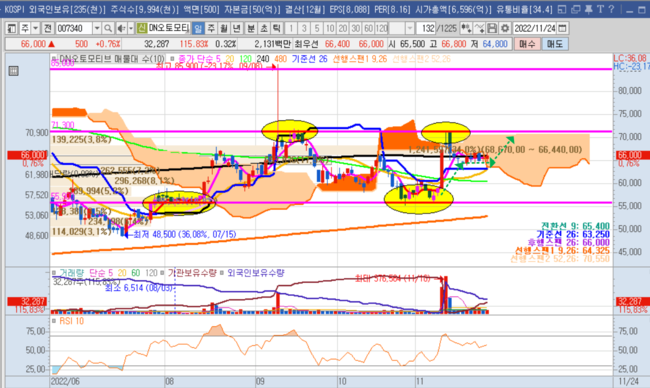Open the 주 market type dropdown arrow
Viewport: 650px width, 388px height.
click(35, 28)
